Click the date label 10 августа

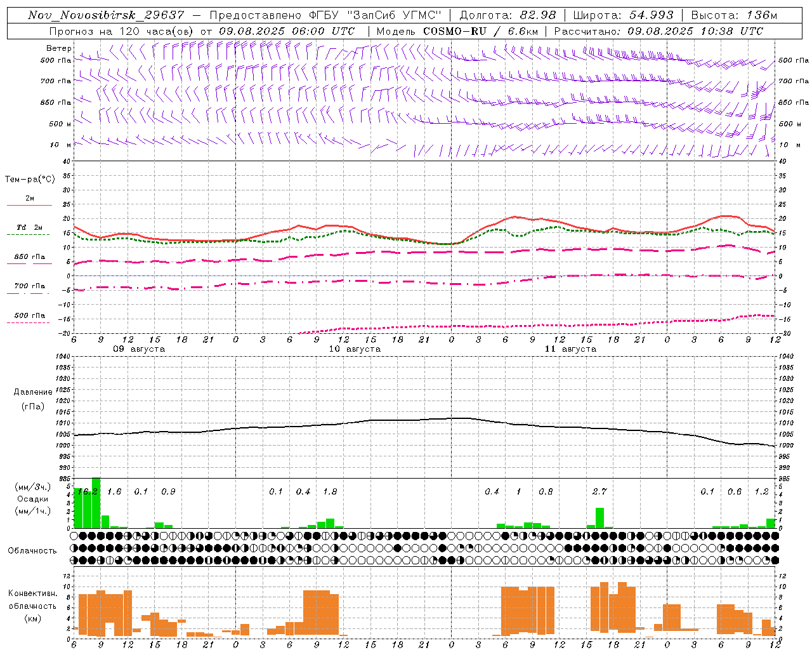(x=355, y=349)
